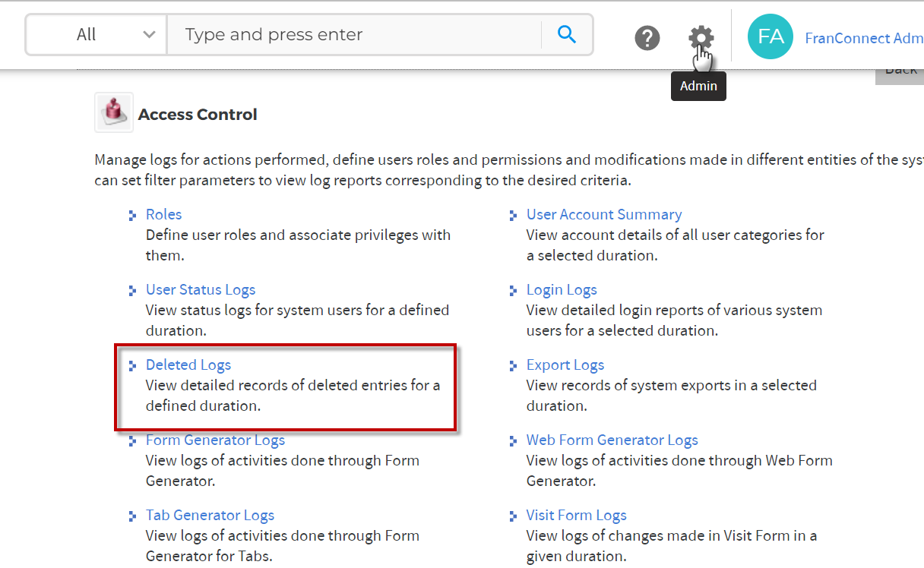Viewport: 924px width, 568px height.
Task: Click the Admin tooltip label
Action: (x=698, y=86)
